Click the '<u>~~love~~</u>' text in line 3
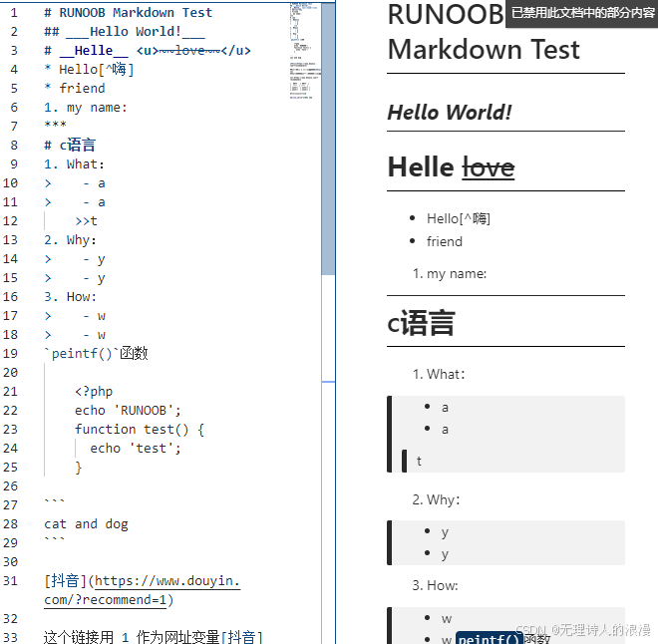 193,51
